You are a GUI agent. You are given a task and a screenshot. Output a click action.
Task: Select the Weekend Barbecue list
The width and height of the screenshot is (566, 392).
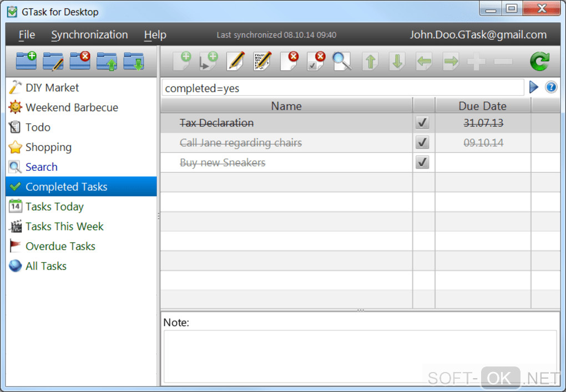coord(81,108)
